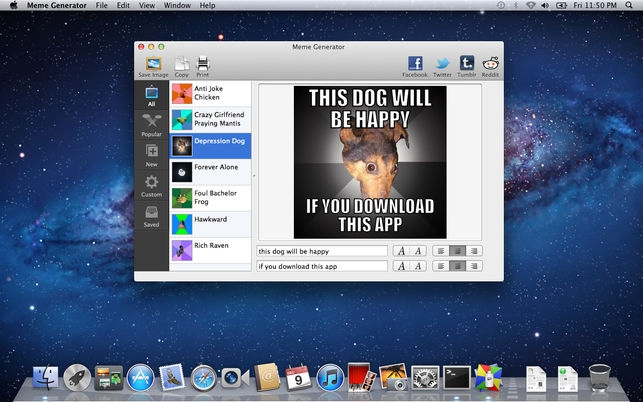Click the Save Image toolbar icon

point(153,64)
